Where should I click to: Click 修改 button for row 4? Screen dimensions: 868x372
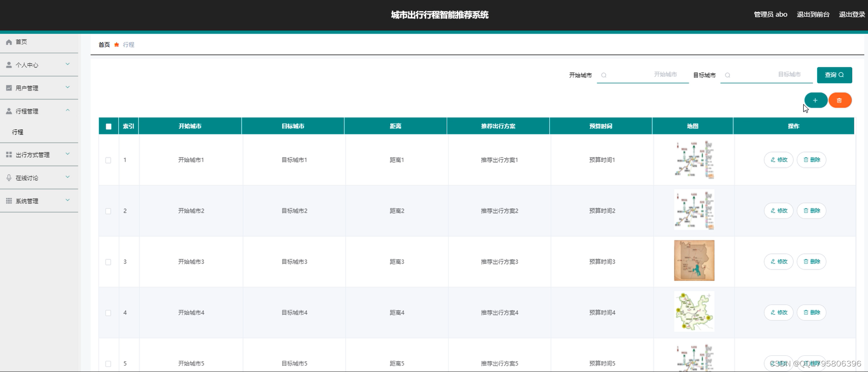pyautogui.click(x=779, y=312)
